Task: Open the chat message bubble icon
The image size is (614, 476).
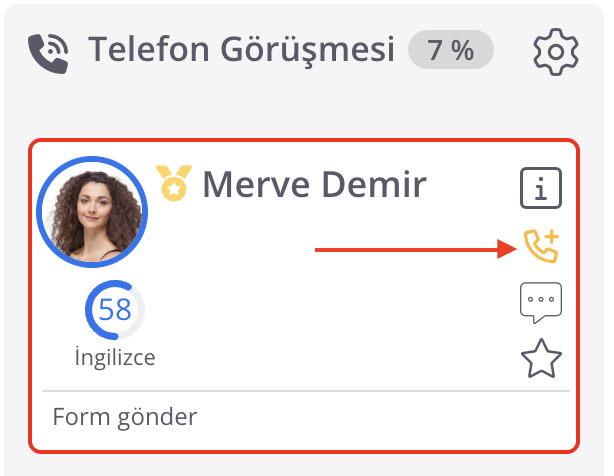Action: 541,303
